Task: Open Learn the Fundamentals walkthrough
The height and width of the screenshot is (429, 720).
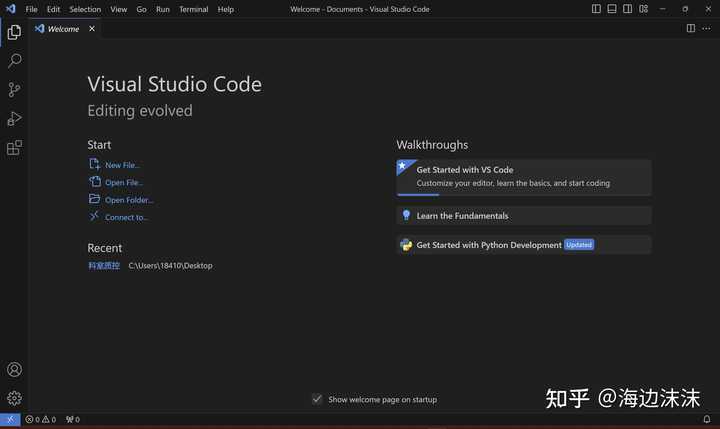Action: click(524, 215)
